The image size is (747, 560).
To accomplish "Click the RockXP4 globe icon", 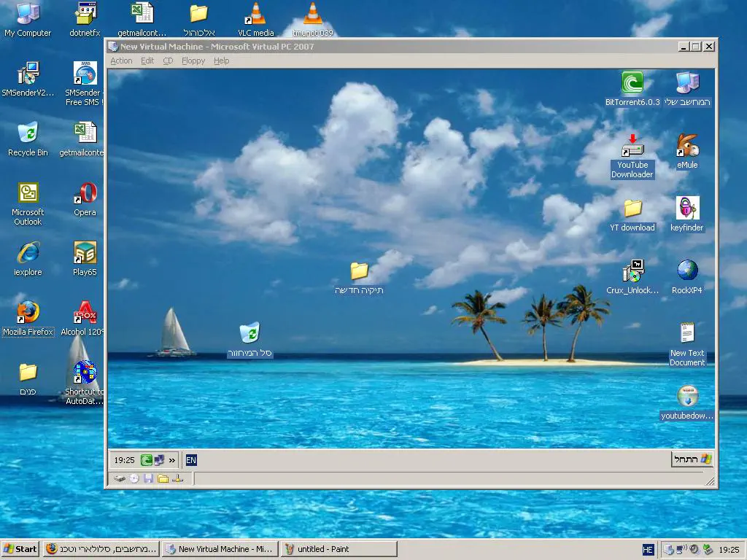I will [x=687, y=271].
